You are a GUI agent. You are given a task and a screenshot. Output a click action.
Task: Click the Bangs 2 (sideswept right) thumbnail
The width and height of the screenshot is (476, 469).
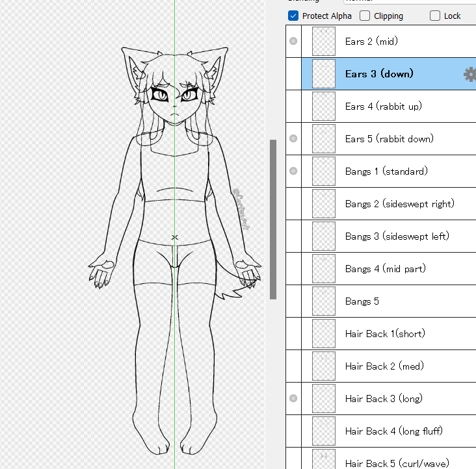[x=324, y=203]
